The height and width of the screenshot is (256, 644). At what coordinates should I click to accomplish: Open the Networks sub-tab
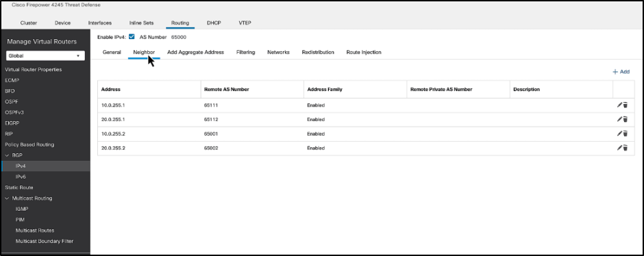pyautogui.click(x=278, y=52)
